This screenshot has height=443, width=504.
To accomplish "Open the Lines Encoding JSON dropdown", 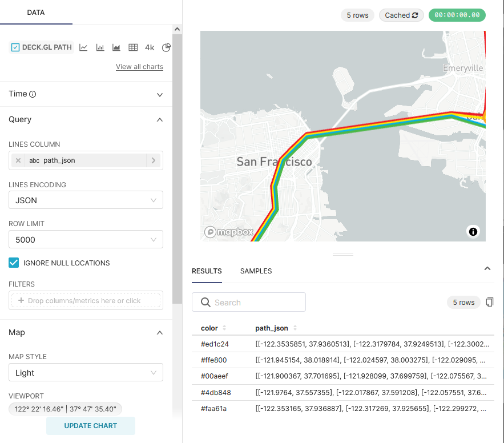I will tap(86, 200).
